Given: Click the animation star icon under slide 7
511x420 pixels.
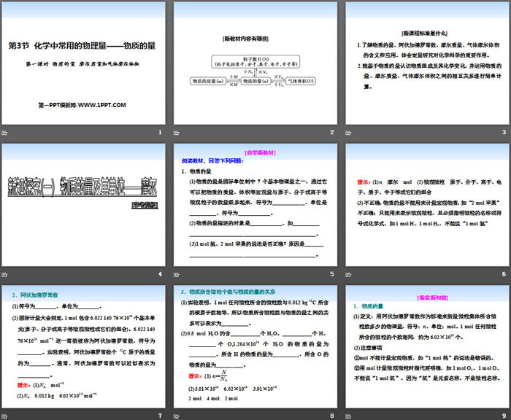Looking at the screenshot, I should (6, 414).
